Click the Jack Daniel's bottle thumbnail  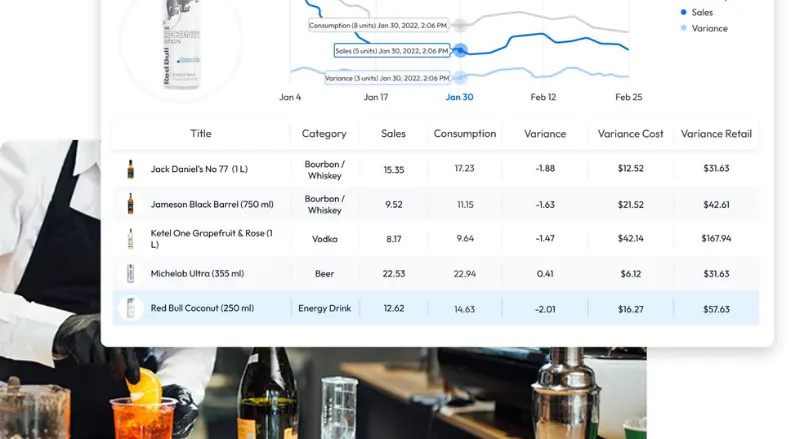[x=131, y=169]
